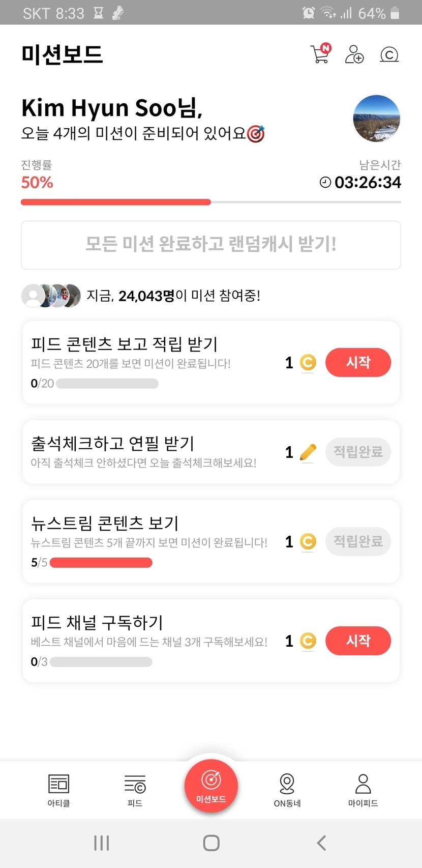Screen dimensions: 422x868
Task: Switch to the 피드 tab
Action: pyautogui.click(x=135, y=790)
